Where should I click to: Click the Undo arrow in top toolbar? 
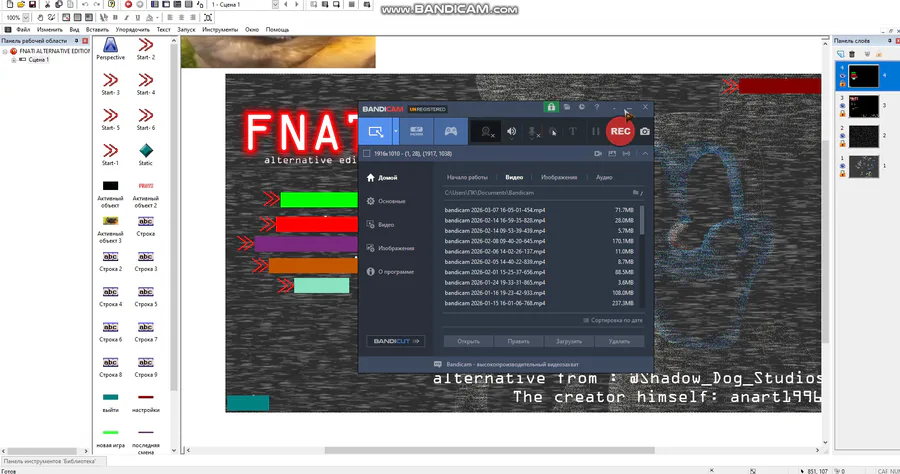point(85,4)
